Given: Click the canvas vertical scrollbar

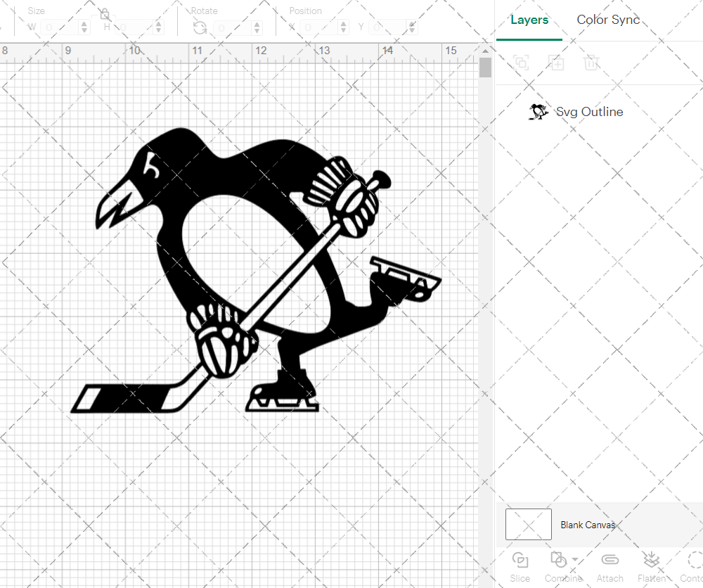Looking at the screenshot, I should (x=485, y=67).
